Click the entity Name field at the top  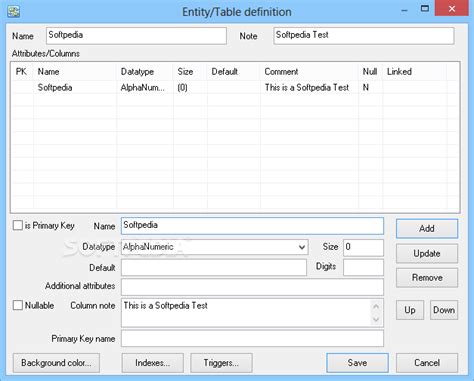[x=136, y=36]
